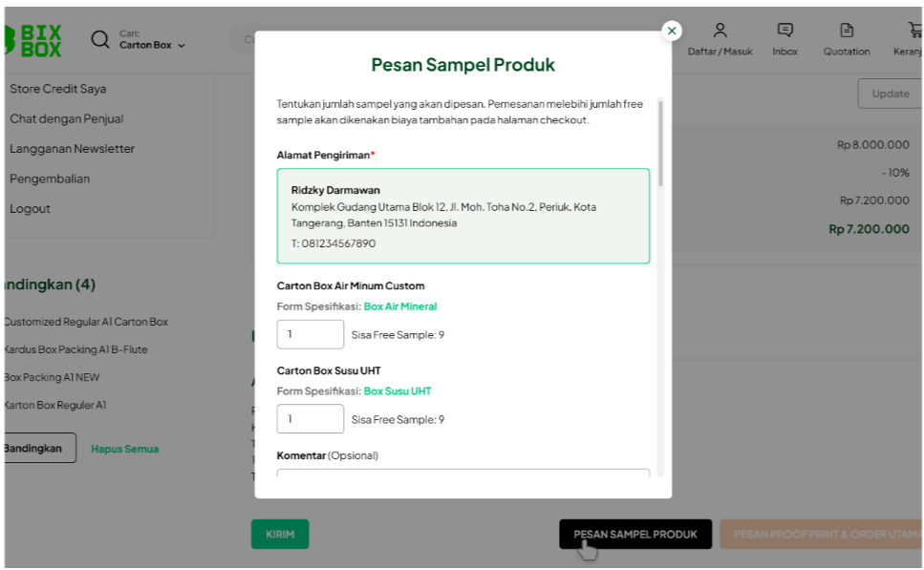The image size is (924, 570).
Task: Click the modal vertical scrollbar
Action: pos(660,143)
